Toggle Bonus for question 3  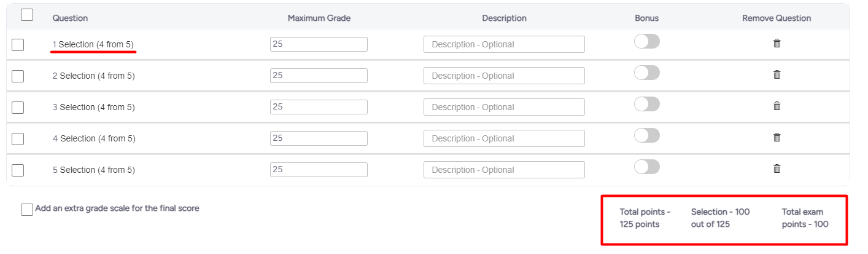[647, 104]
